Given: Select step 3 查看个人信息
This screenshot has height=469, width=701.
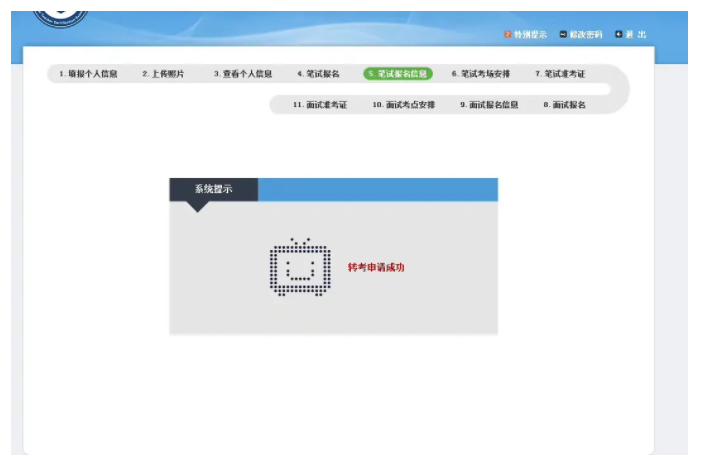Looking at the screenshot, I should click(x=243, y=74).
